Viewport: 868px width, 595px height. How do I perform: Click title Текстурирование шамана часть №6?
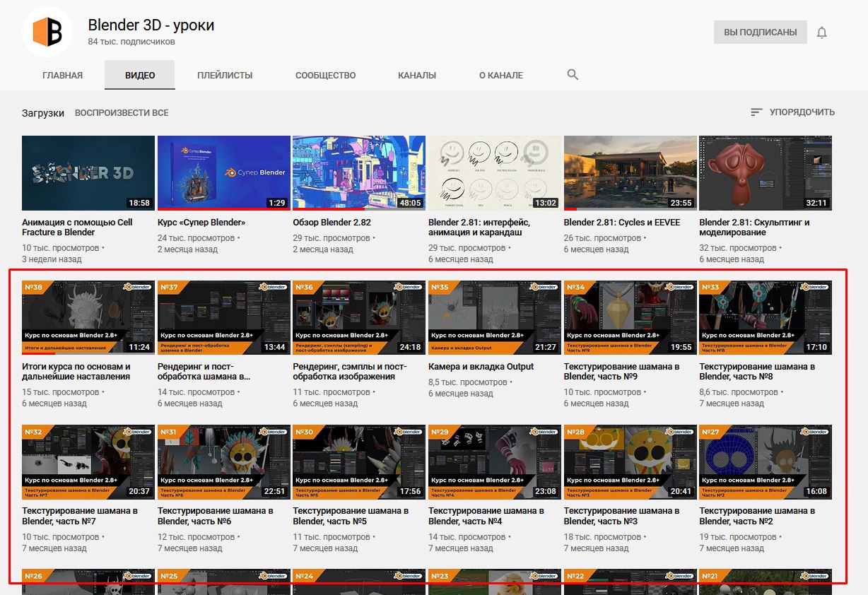pyautogui.click(x=216, y=516)
